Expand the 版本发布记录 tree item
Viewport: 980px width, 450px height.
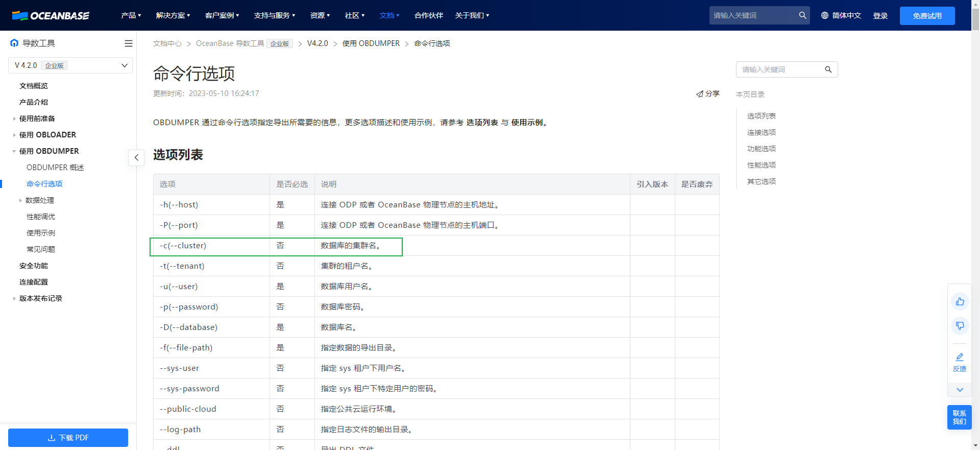pos(14,298)
